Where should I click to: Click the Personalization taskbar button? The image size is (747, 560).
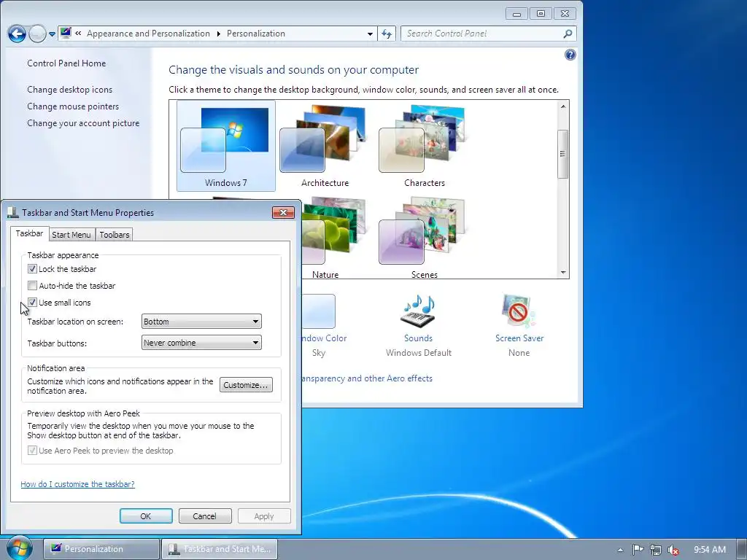pyautogui.click(x=101, y=549)
